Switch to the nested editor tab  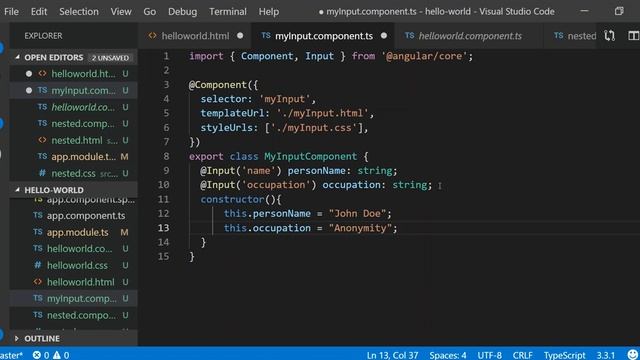(575, 36)
